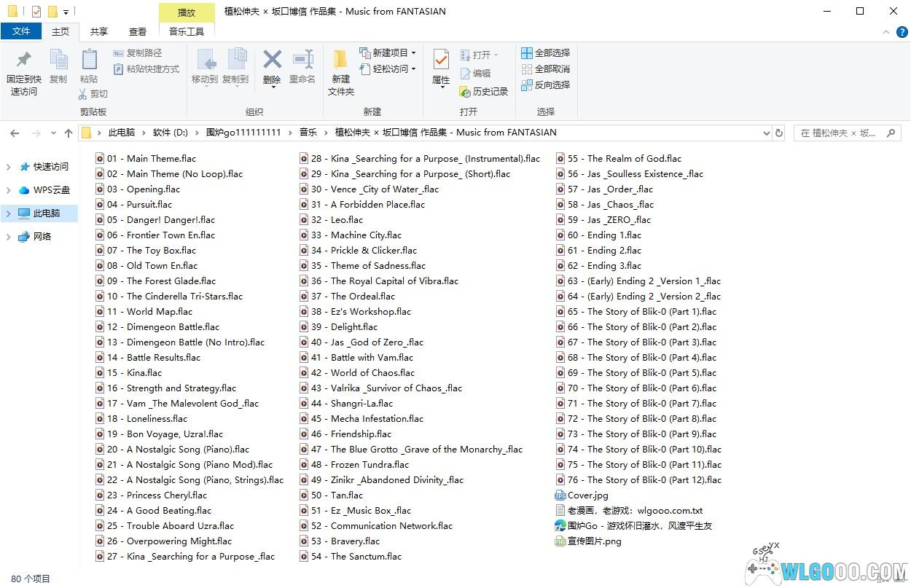Click Select All (全部选择) option
The height and width of the screenshot is (588, 911).
546,53
